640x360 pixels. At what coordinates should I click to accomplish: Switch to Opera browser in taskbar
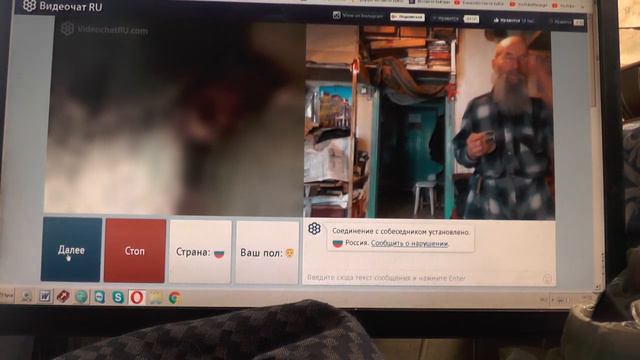[x=137, y=298]
